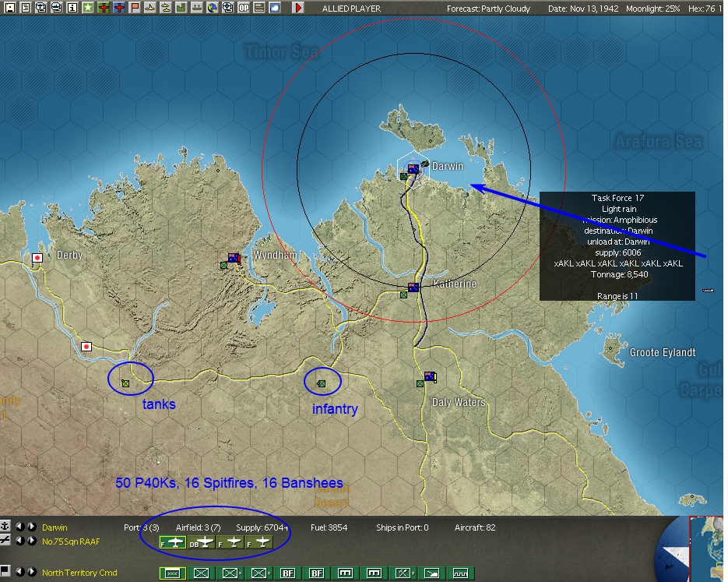Click the Japanese flag at Derby
Screen dimensions: 728x582
(x=37, y=258)
